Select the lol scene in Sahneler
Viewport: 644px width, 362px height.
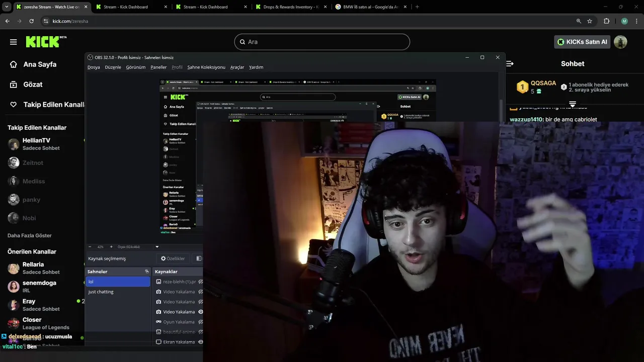click(x=118, y=282)
